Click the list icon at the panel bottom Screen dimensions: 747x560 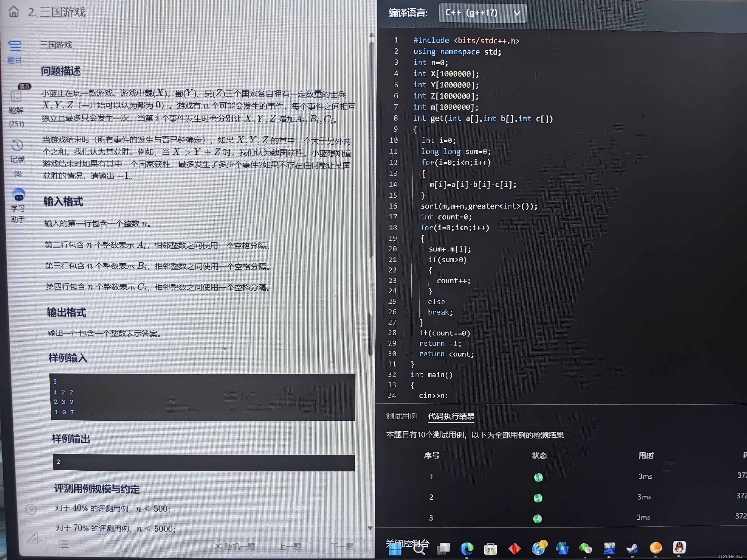63,544
